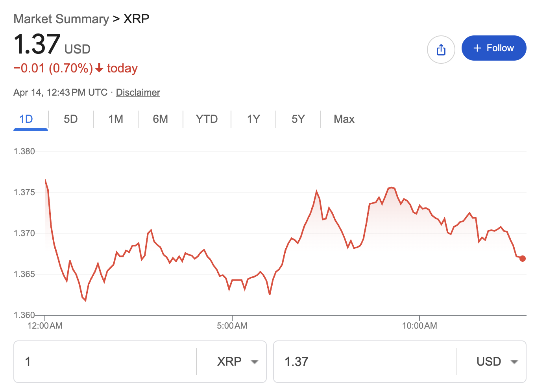
Task: Open the YTD performance tab
Action: tap(206, 119)
